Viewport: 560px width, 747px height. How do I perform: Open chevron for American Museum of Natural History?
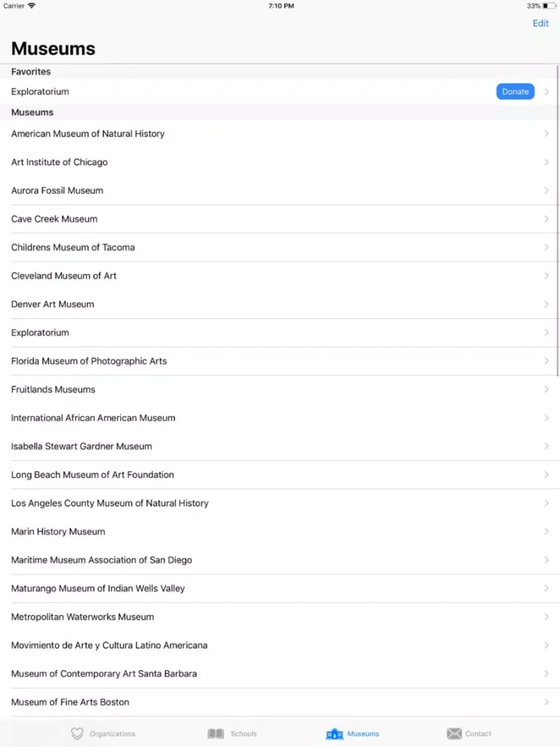click(547, 134)
